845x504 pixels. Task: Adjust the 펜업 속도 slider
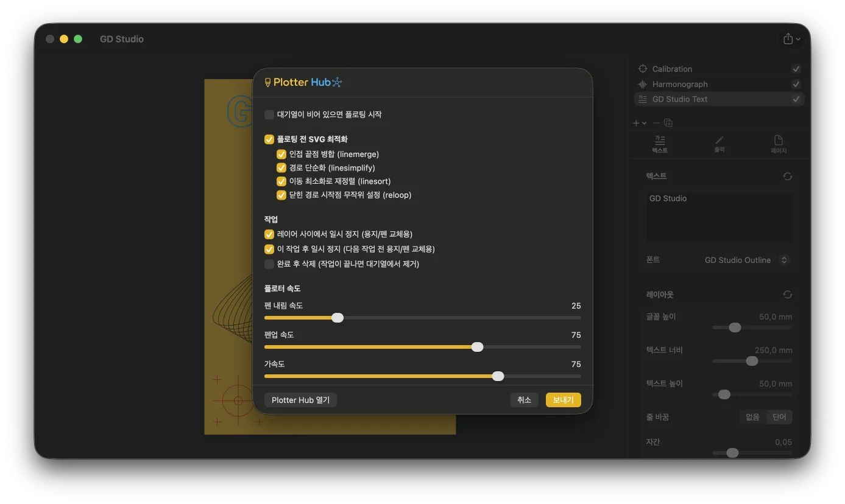423,347
